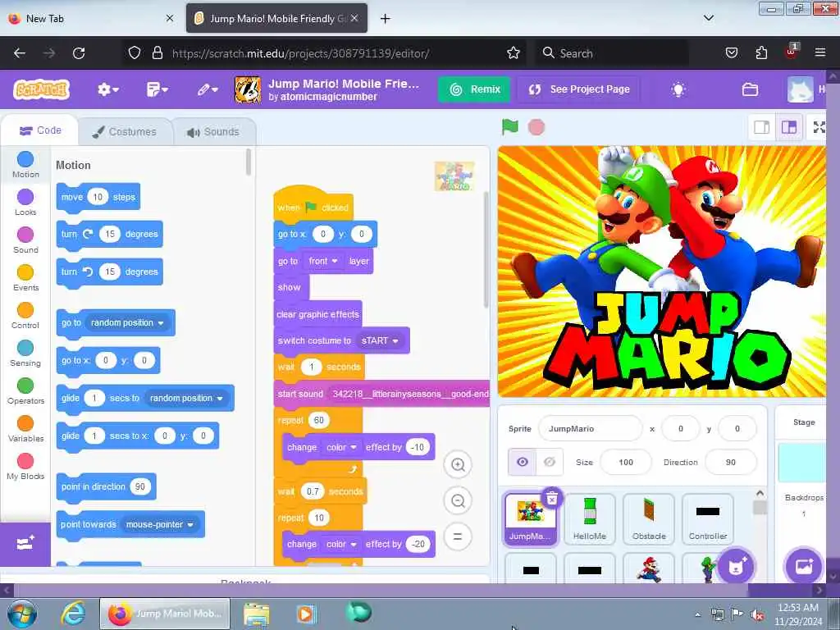Open switch costume START dropdown
This screenshot has height=630, width=840.
380,340
